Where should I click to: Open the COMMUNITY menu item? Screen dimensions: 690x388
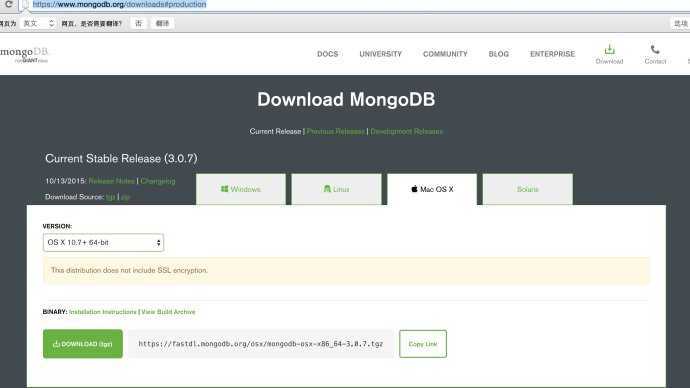click(445, 54)
